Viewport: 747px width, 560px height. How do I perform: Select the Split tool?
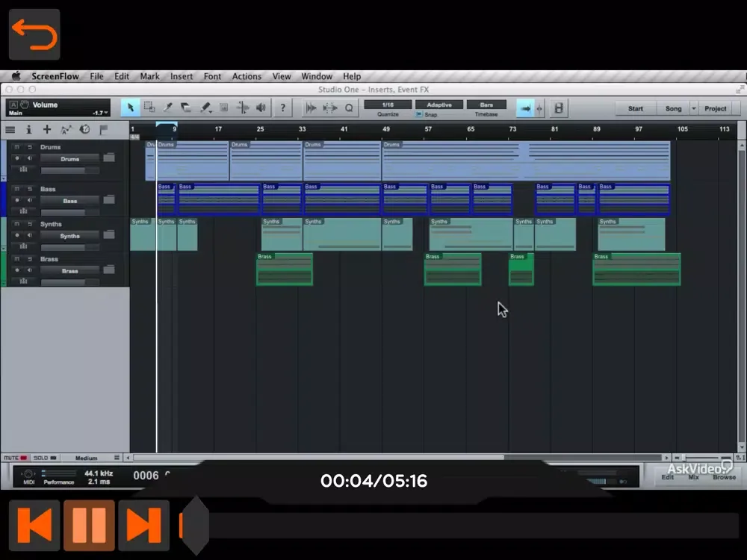pos(167,108)
